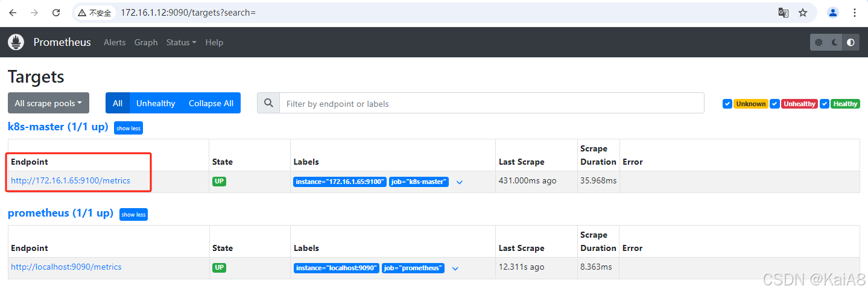
Task: Go back in browser history
Action: 12,13
